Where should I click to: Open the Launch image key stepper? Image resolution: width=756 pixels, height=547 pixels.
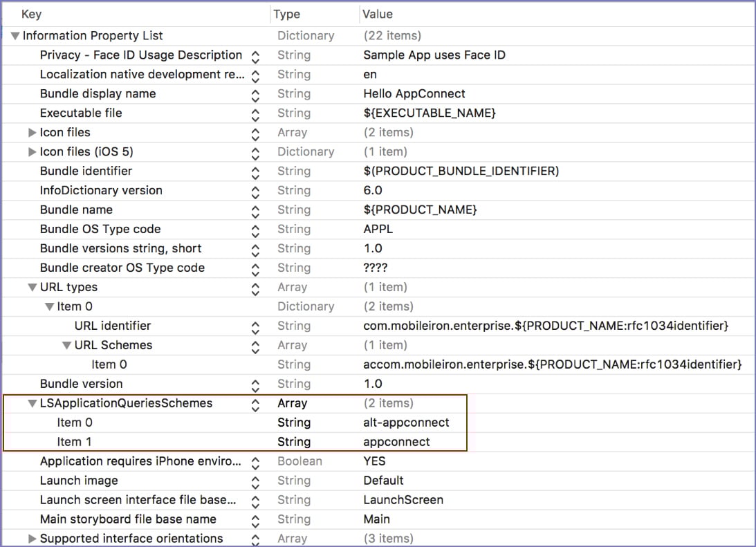[x=256, y=481]
